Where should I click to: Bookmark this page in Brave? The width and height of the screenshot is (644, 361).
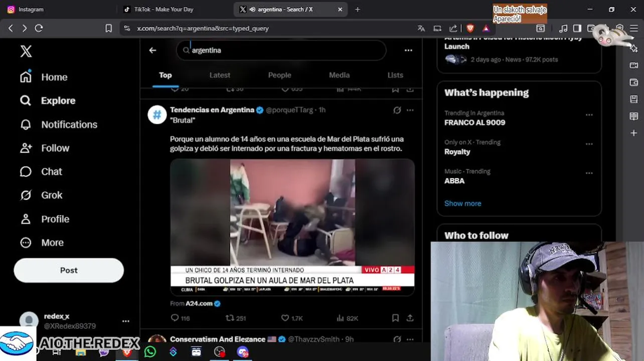(x=108, y=29)
